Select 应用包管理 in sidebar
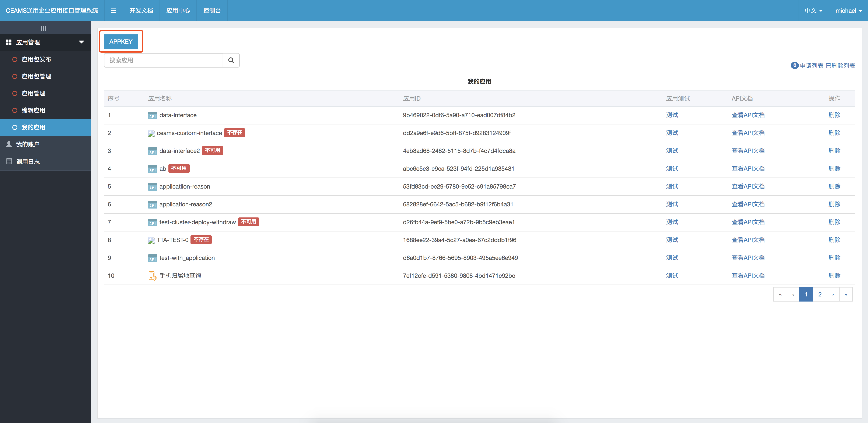Viewport: 868px width, 423px height. tap(45, 76)
